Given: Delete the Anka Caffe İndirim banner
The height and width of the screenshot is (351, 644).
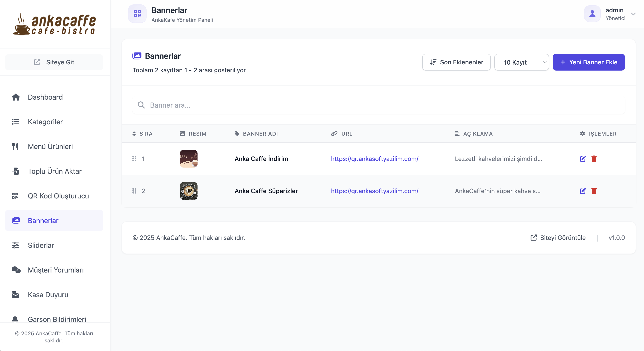Looking at the screenshot, I should pyautogui.click(x=594, y=159).
